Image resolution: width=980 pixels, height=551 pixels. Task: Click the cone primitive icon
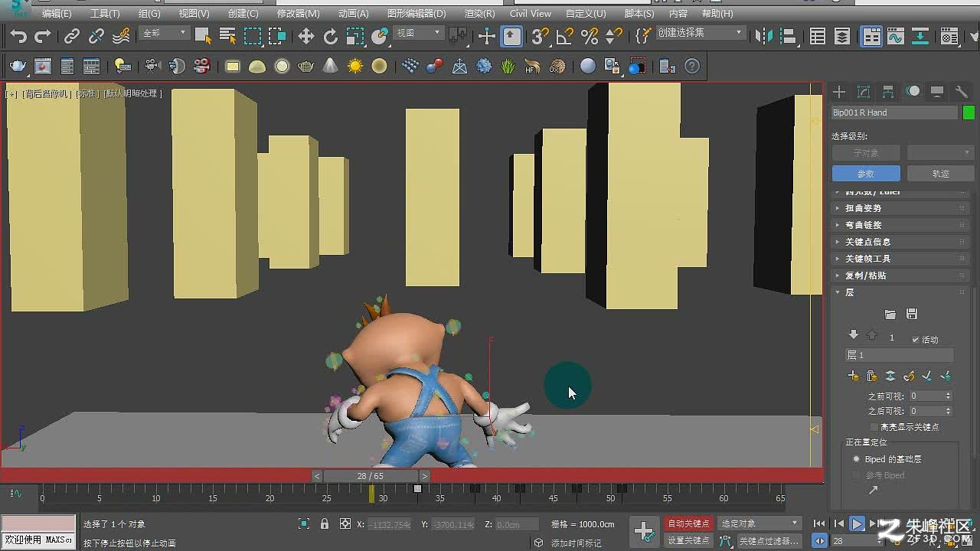[x=331, y=67]
